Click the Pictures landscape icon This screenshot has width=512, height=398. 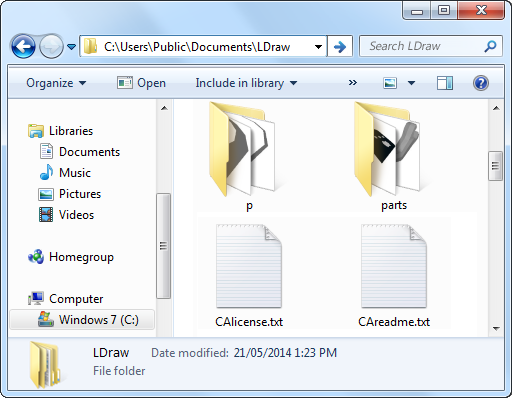(46, 194)
